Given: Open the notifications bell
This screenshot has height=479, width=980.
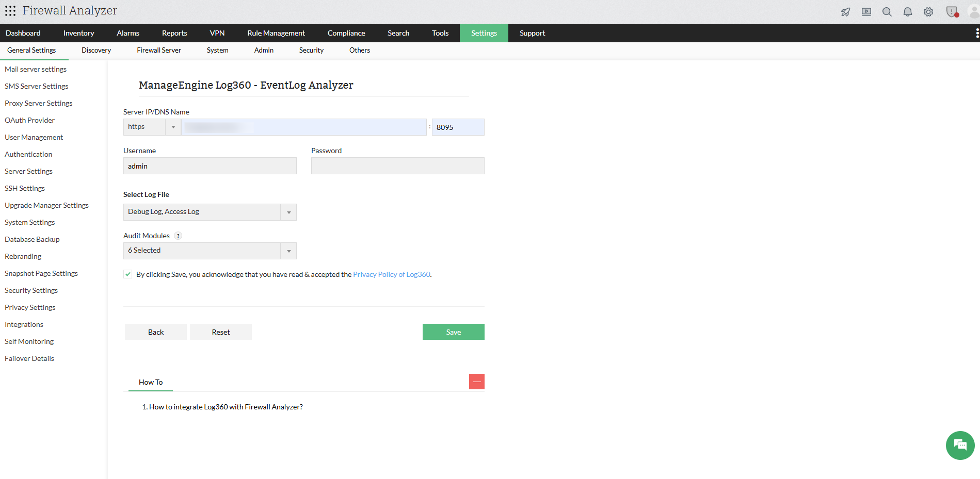Looking at the screenshot, I should click(907, 11).
